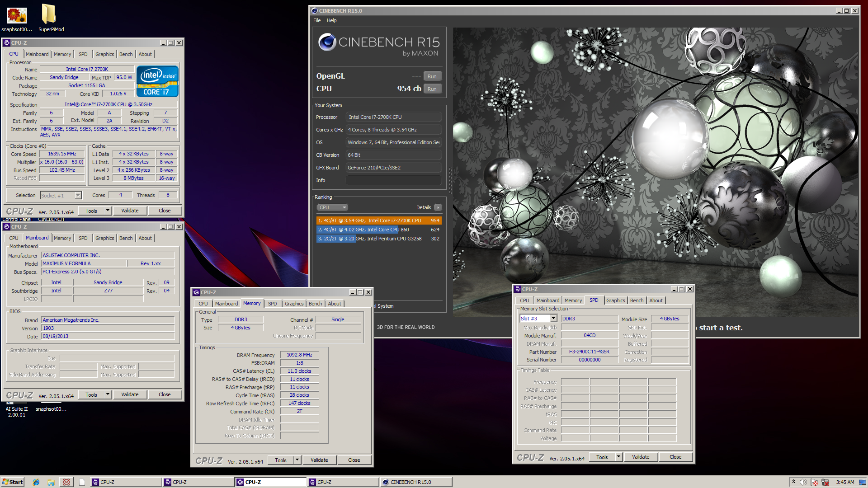This screenshot has height=488, width=868.
Task: Click Validate in the Mainboard CPU-Z window
Action: [130, 394]
